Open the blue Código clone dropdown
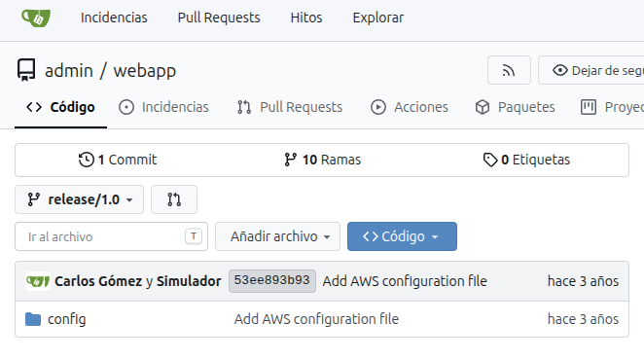Screen dimensions: 644x359 402,236
